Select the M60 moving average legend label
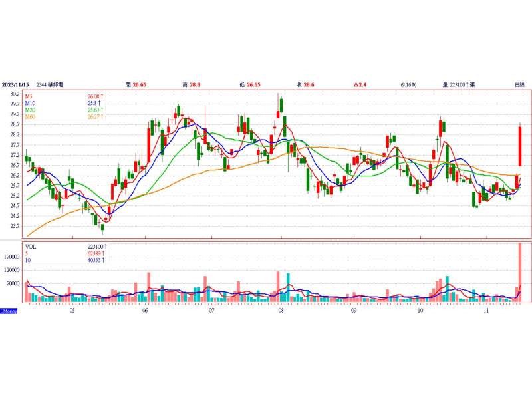This screenshot has height=399, width=532. 30,117
